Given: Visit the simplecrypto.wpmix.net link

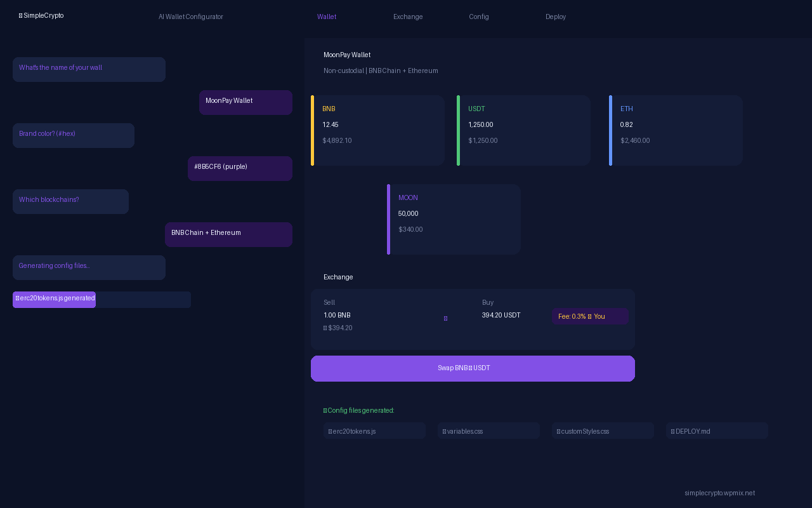Looking at the screenshot, I should click(x=719, y=493).
